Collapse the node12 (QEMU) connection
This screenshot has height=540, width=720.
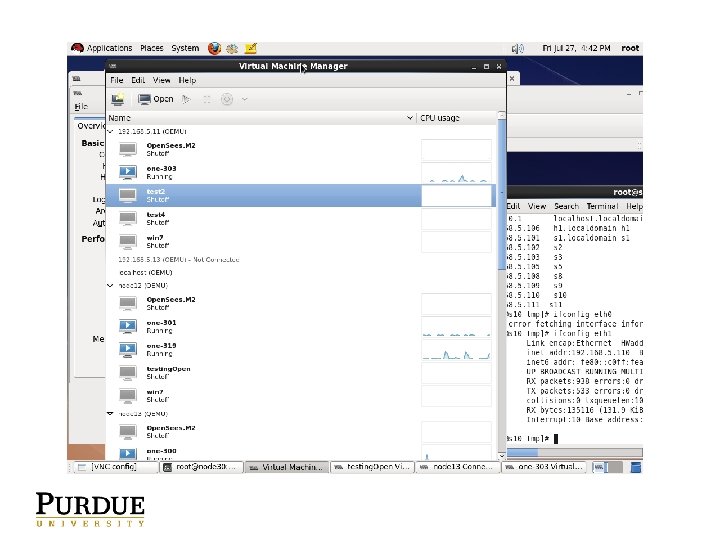tap(110, 285)
